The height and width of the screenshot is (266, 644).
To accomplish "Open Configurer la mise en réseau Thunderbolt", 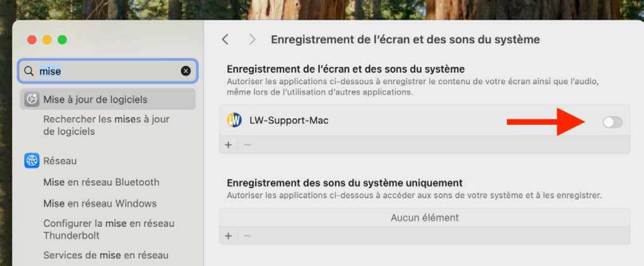I will [108, 229].
